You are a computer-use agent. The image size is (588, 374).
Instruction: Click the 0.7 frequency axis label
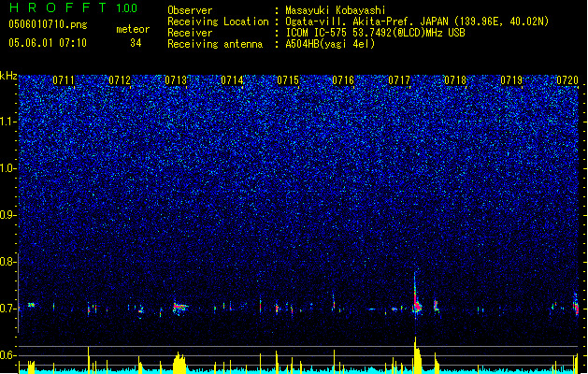[x=8, y=309]
